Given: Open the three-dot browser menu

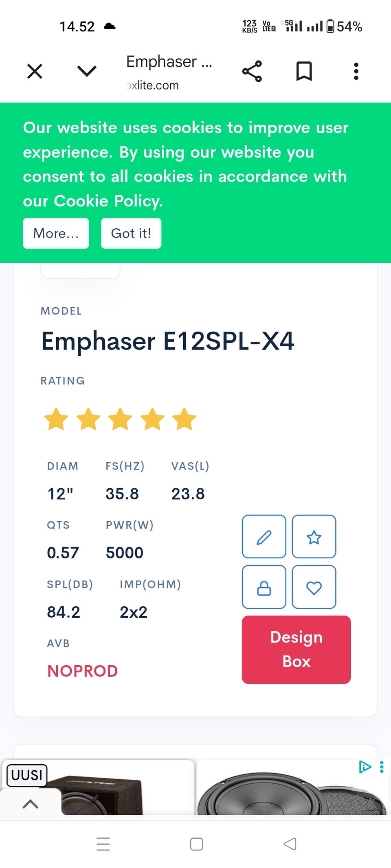Looking at the screenshot, I should coord(356,72).
